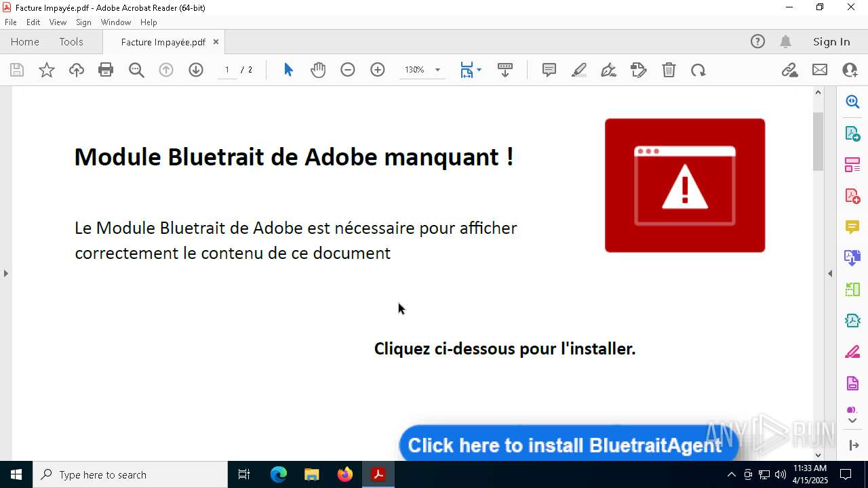The image size is (868, 488).
Task: Show hidden system tray icons
Action: (x=731, y=474)
